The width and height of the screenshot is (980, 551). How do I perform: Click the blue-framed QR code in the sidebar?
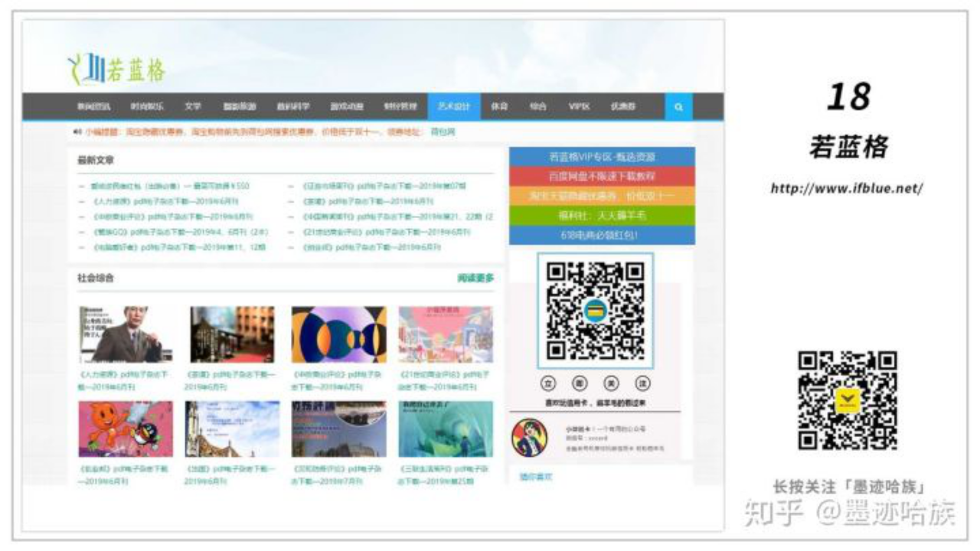click(x=596, y=311)
